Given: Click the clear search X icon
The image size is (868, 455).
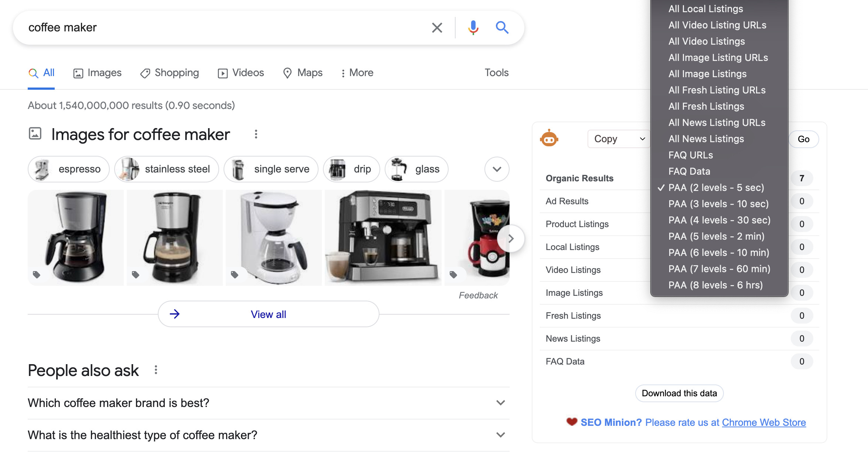Looking at the screenshot, I should [436, 27].
